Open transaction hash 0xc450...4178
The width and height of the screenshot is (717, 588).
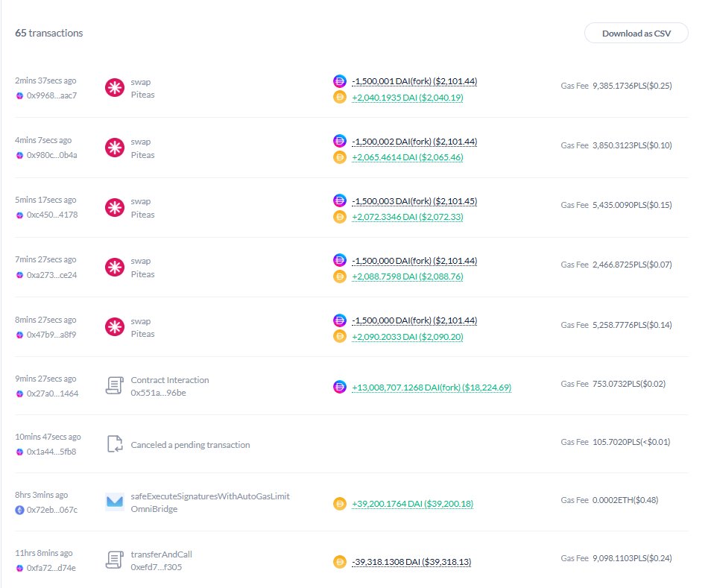coord(52,215)
